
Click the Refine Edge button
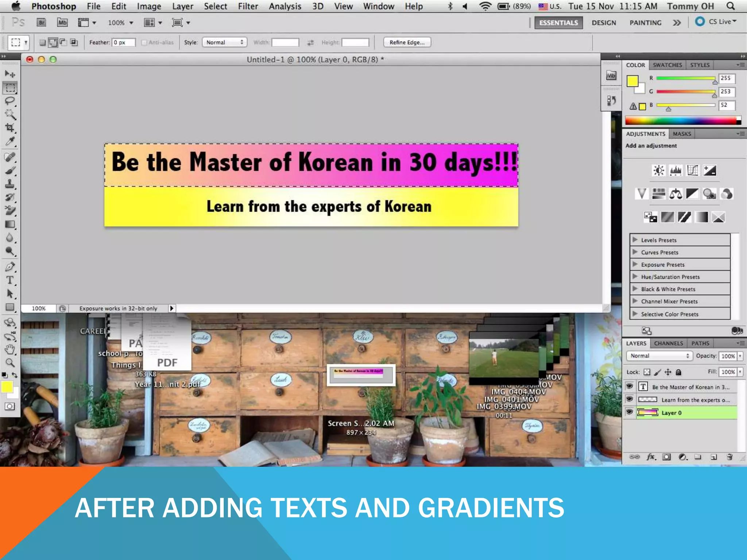407,42
